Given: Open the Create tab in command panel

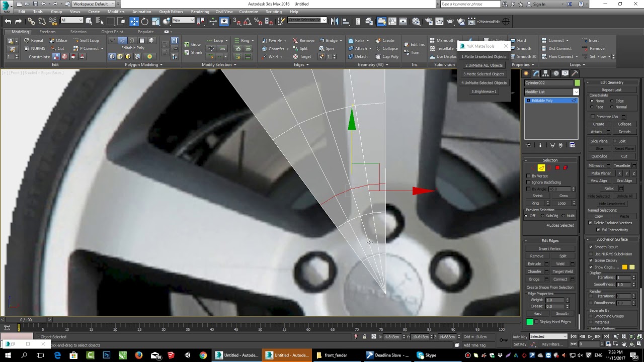Looking at the screenshot, I should [x=527, y=73].
